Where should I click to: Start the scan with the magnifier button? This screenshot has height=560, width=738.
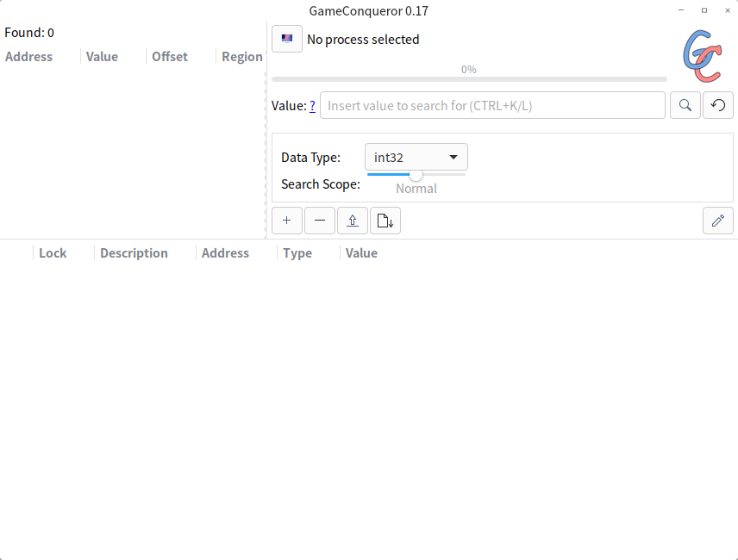[x=685, y=105]
